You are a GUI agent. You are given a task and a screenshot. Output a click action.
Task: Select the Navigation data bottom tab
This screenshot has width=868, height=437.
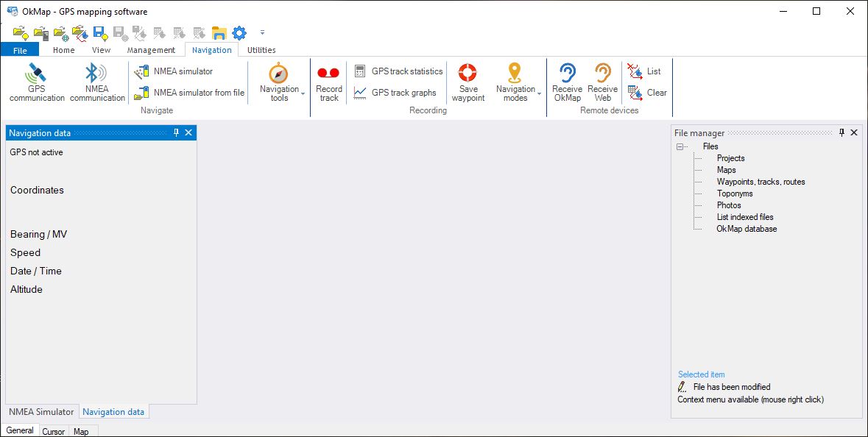coord(113,411)
